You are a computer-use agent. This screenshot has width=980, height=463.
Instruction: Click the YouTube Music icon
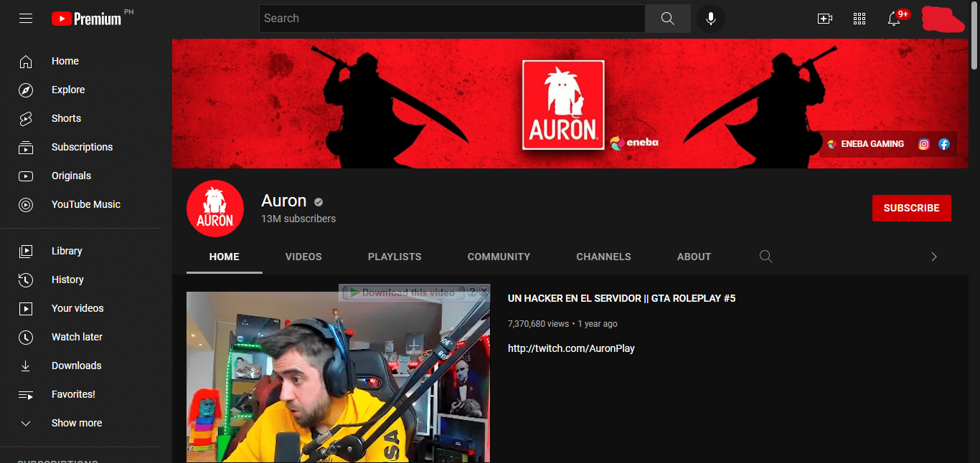click(26, 205)
